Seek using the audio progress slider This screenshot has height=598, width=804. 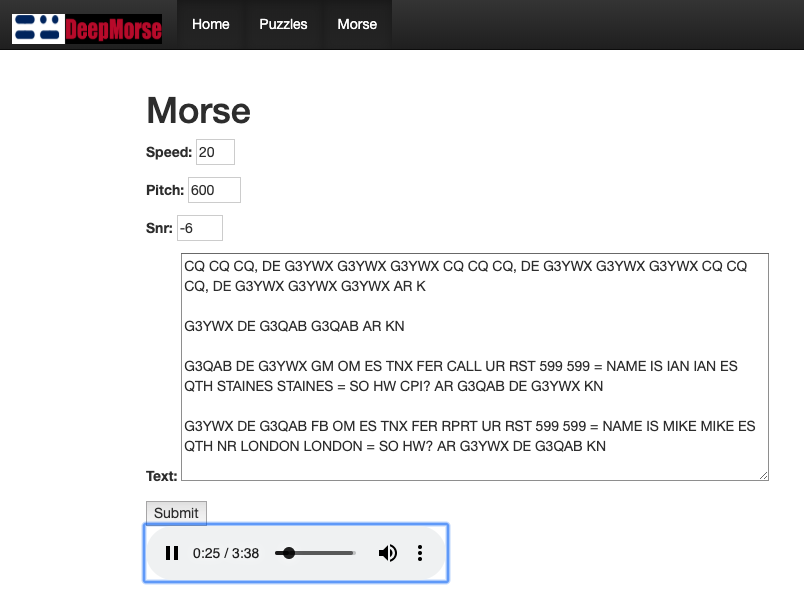tap(315, 553)
